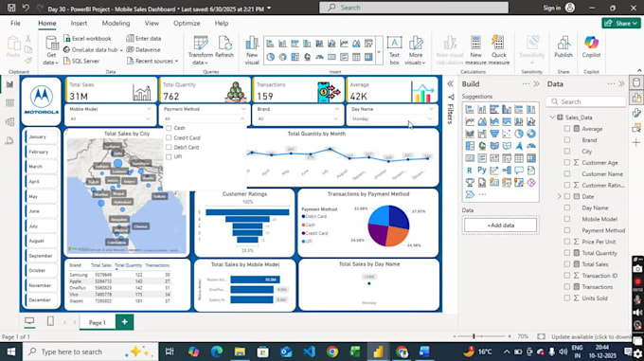
Task: Add a new report page
Action: click(124, 322)
